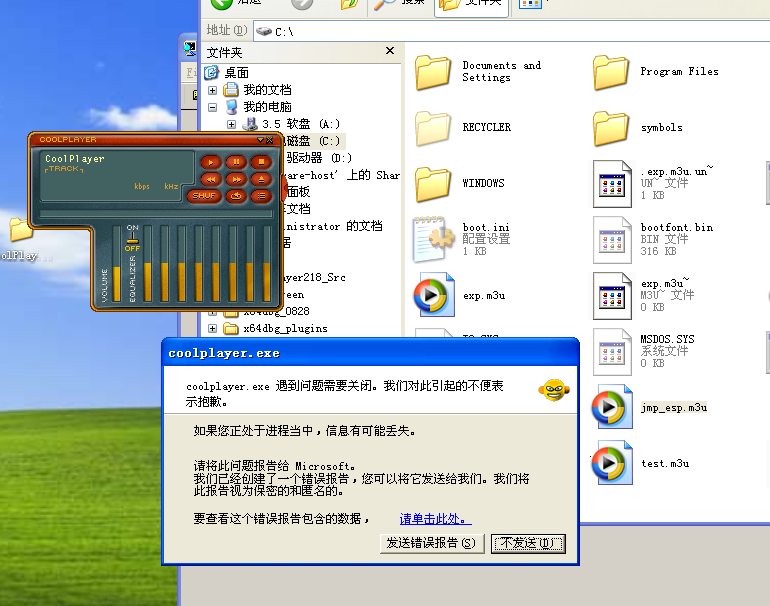Select x64dbg_plugins in the tree

tap(285, 328)
